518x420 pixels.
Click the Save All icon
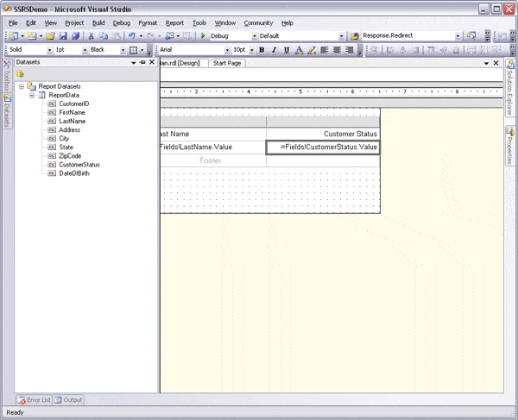click(75, 35)
